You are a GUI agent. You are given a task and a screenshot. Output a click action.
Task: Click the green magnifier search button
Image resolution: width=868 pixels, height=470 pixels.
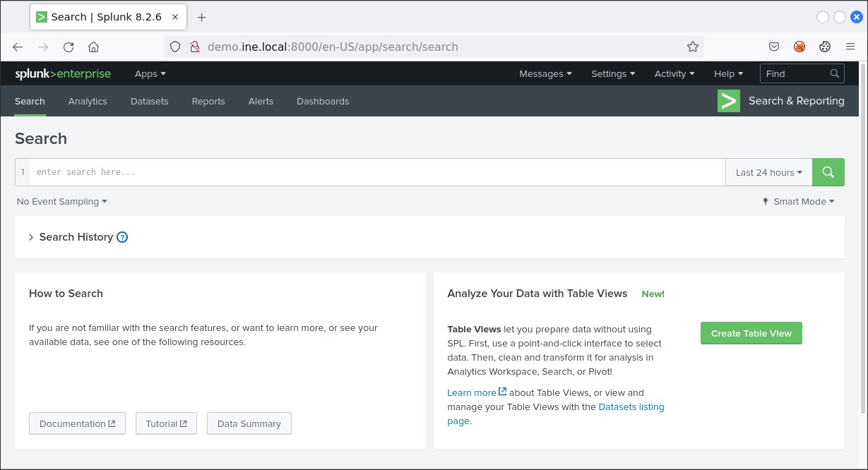click(828, 172)
